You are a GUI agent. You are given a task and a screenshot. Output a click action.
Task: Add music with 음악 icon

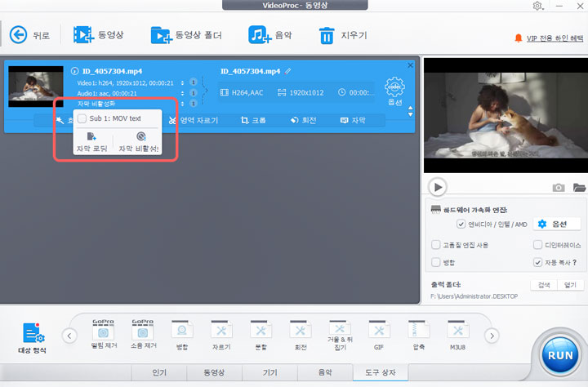[x=260, y=35]
